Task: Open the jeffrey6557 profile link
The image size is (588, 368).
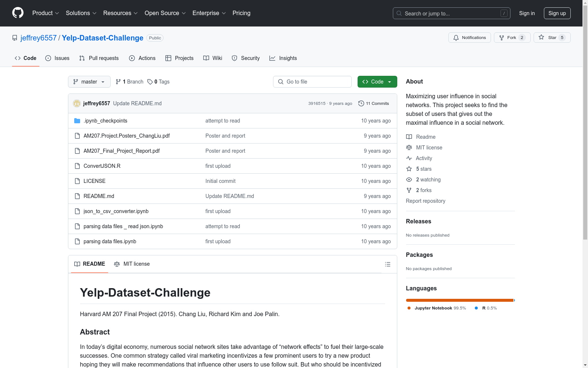Action: pos(39,38)
